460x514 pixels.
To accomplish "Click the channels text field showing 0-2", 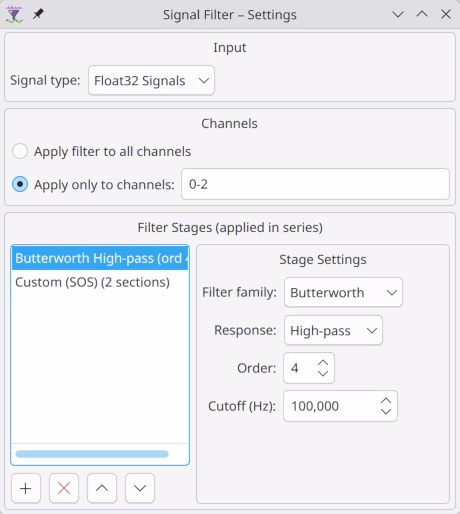I will 315,184.
